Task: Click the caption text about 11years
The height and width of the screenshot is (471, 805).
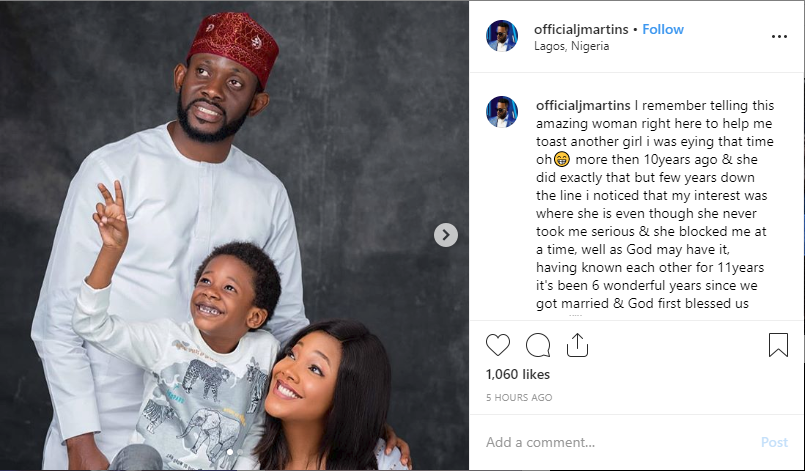Action: coord(650,267)
